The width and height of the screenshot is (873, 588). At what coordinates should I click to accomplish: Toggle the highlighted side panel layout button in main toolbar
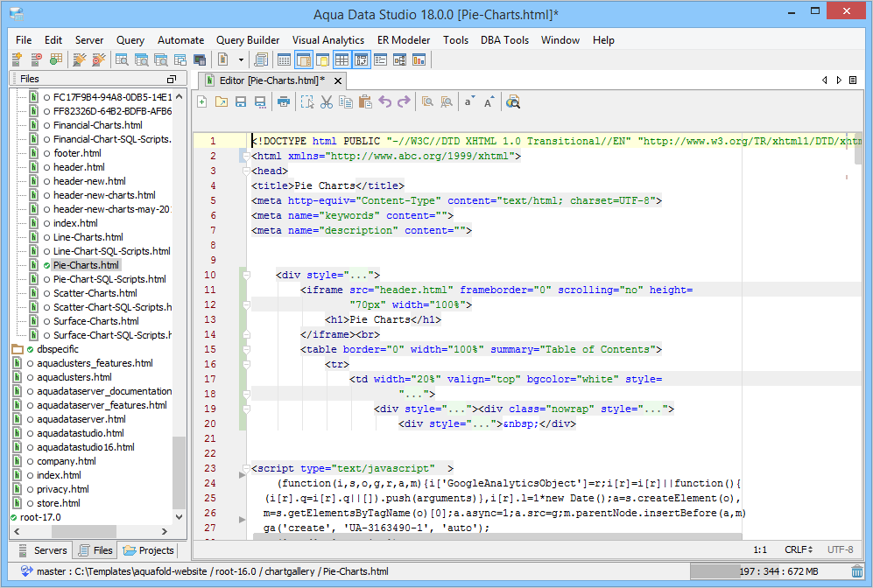[x=303, y=59]
